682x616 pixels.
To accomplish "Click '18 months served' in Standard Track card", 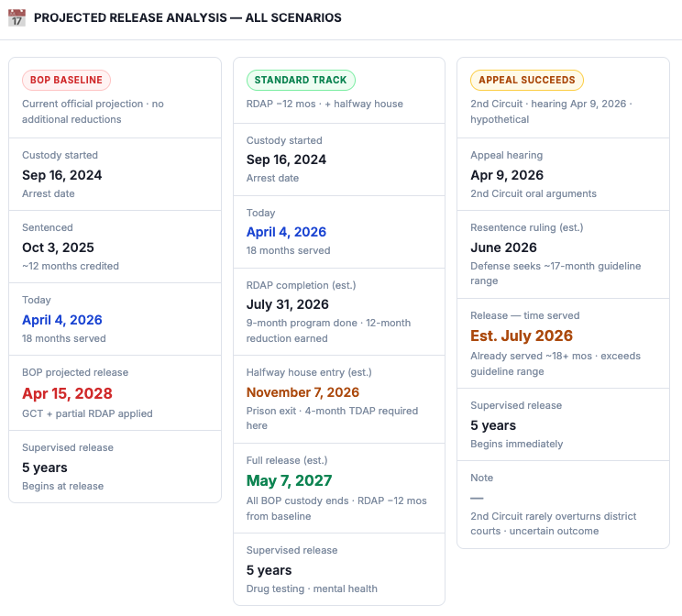I will [x=288, y=250].
